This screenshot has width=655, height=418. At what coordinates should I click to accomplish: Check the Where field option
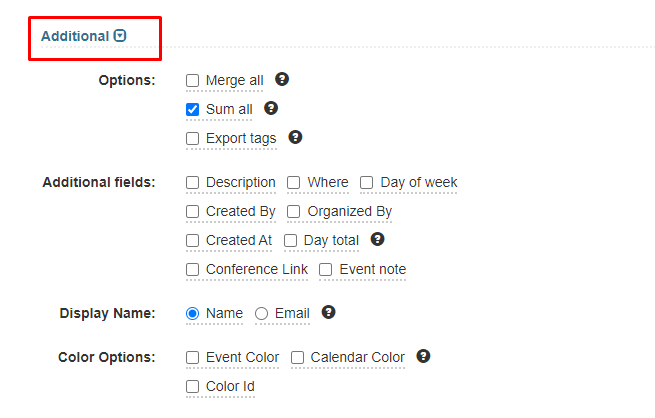coord(294,182)
